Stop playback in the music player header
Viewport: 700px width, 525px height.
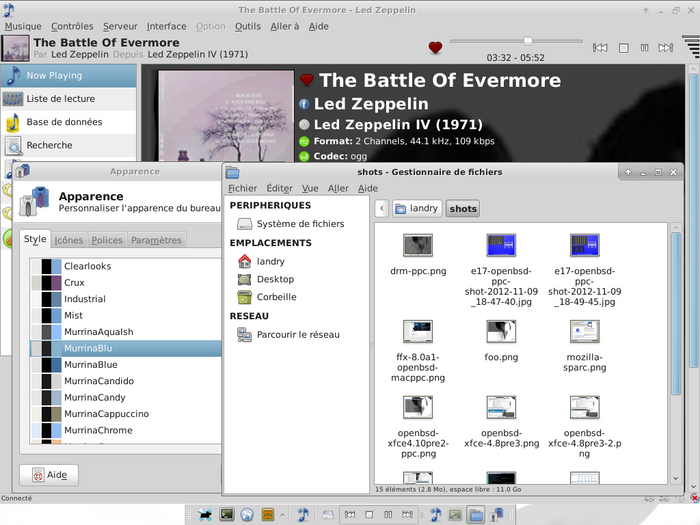coord(623,47)
